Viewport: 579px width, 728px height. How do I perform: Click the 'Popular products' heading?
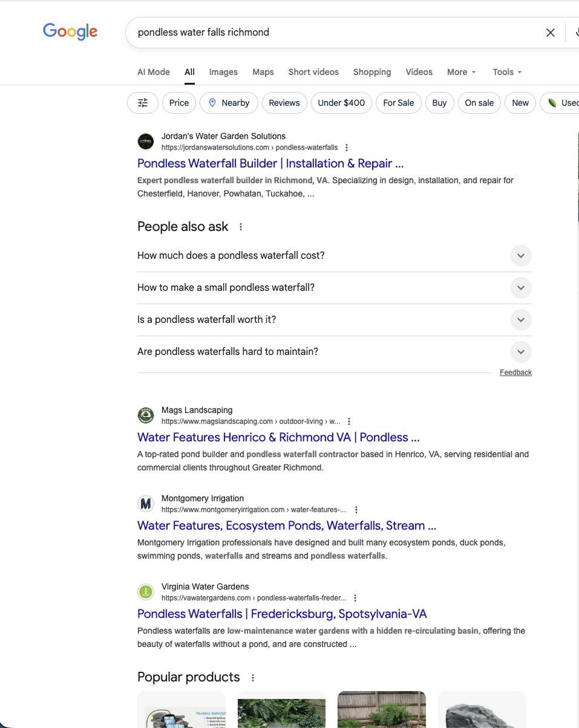click(x=189, y=677)
